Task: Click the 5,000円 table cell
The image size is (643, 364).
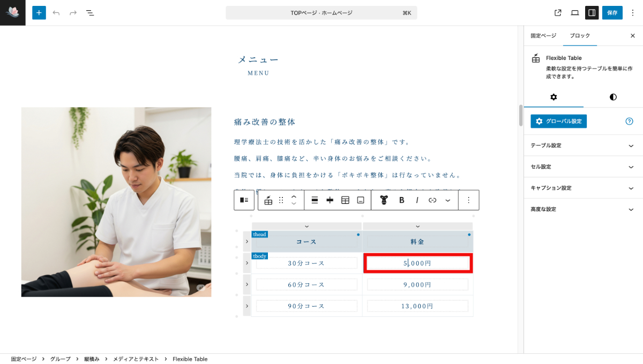Action: point(418,263)
